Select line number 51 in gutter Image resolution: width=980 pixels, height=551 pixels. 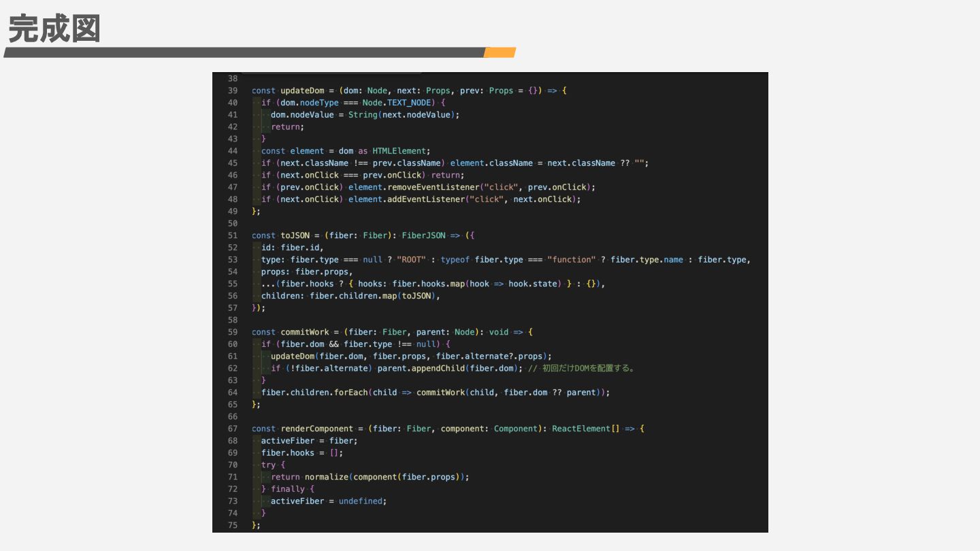pyautogui.click(x=233, y=235)
